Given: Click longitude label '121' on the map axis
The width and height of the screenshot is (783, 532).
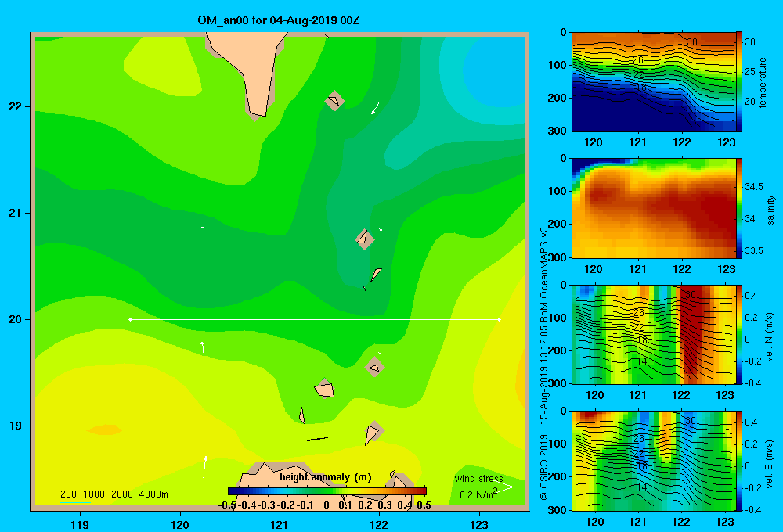Looking at the screenshot, I should coord(280,524).
